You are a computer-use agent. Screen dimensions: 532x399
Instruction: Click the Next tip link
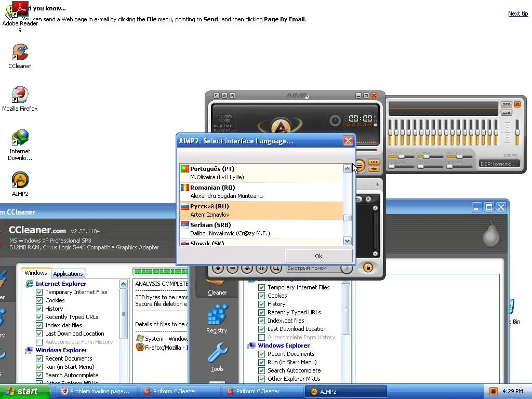518,14
